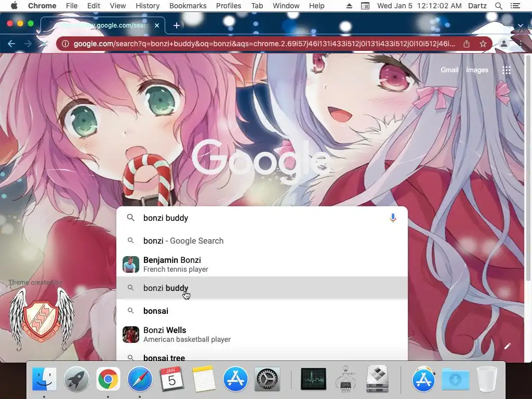
Task: Click the date and time in menu bar
Action: pyautogui.click(x=419, y=6)
